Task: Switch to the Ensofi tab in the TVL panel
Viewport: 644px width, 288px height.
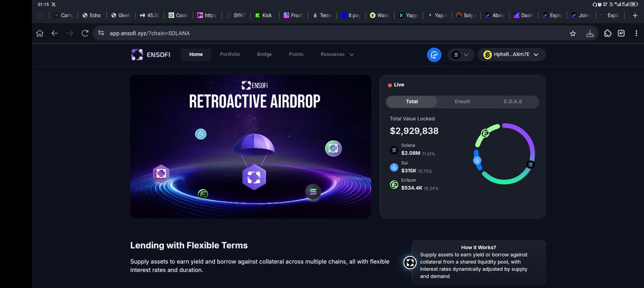Action: click(462, 102)
